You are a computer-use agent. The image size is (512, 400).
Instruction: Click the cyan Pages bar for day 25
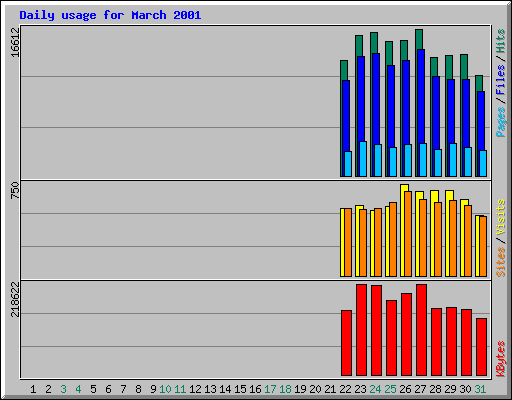coord(393,162)
